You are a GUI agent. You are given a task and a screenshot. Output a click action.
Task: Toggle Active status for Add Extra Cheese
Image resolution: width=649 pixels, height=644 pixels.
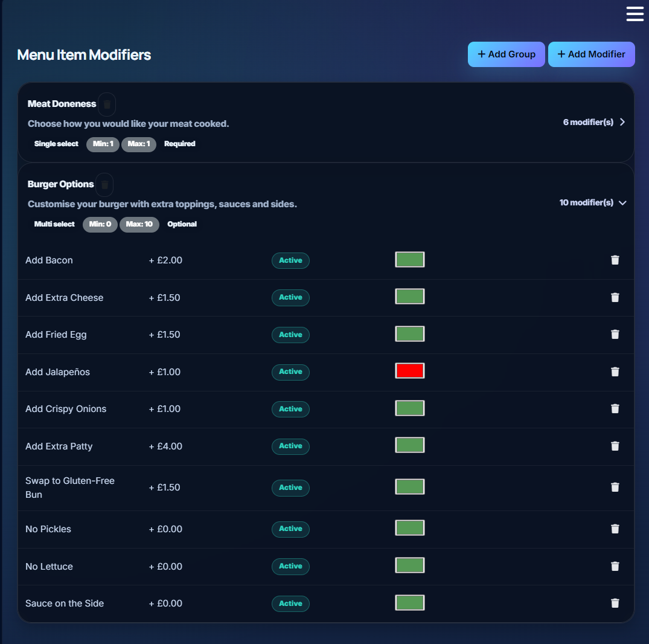click(x=290, y=297)
